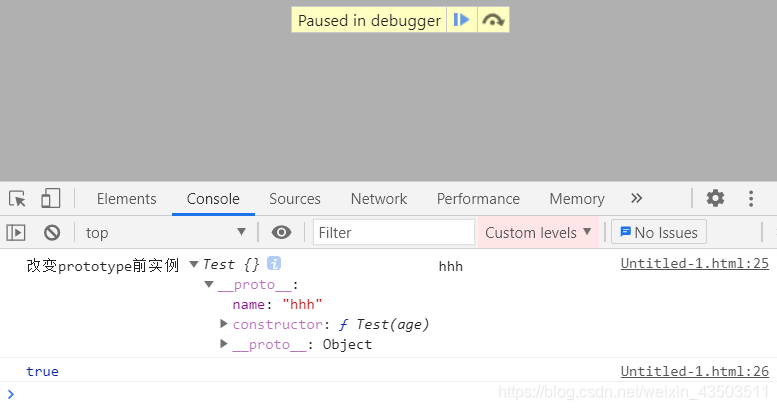The height and width of the screenshot is (410, 777).
Task: Open the Untitled-1.html:25 source link
Action: tap(694, 263)
